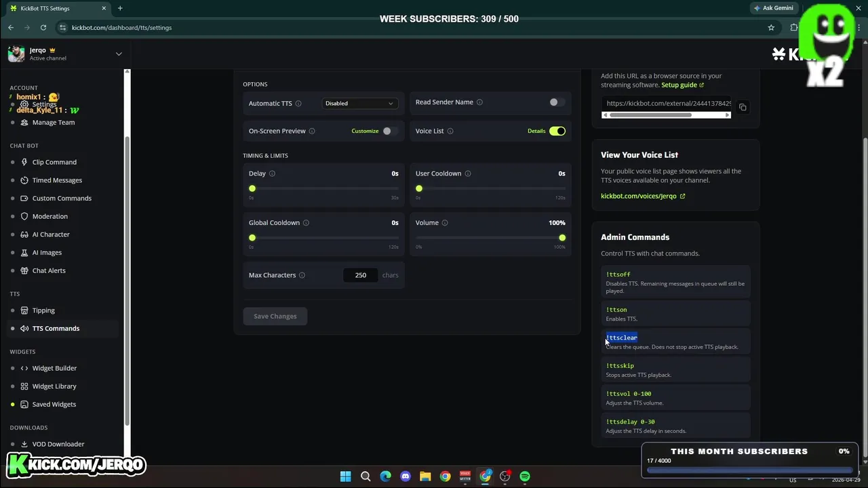Open the Windows Start menu
Viewport: 868px width, 488px height.
point(346,476)
